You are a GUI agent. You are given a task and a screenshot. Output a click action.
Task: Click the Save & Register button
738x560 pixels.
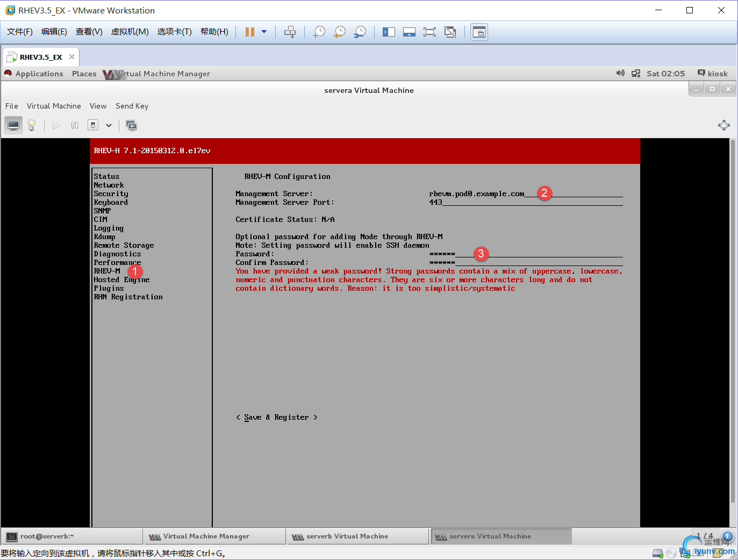277,417
